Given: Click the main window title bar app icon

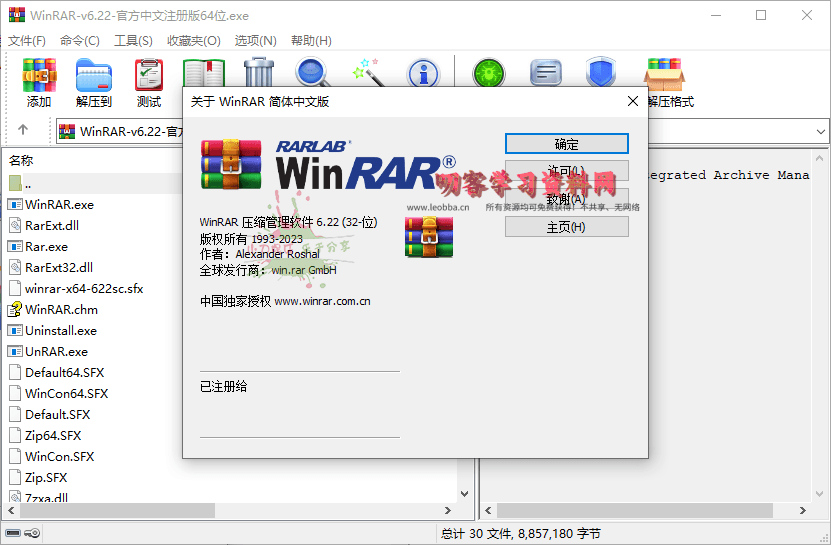Looking at the screenshot, I should click(x=17, y=15).
